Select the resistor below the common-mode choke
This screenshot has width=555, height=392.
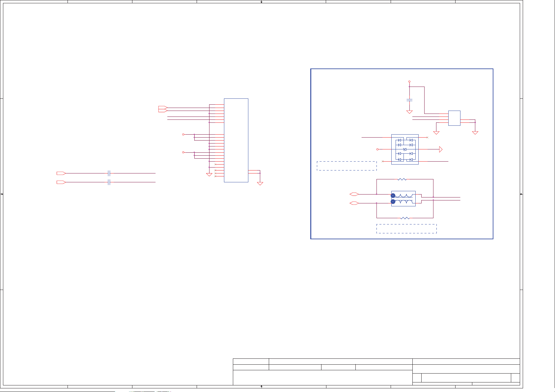(x=405, y=218)
